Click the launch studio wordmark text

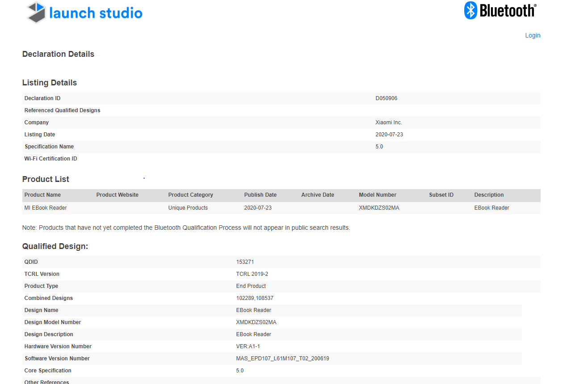pos(96,13)
